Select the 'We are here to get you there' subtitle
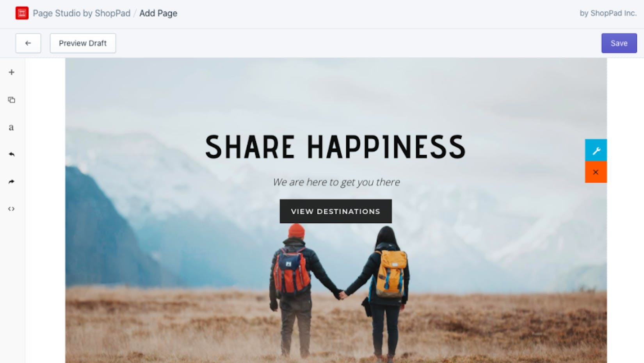644x363 pixels. [x=336, y=182]
